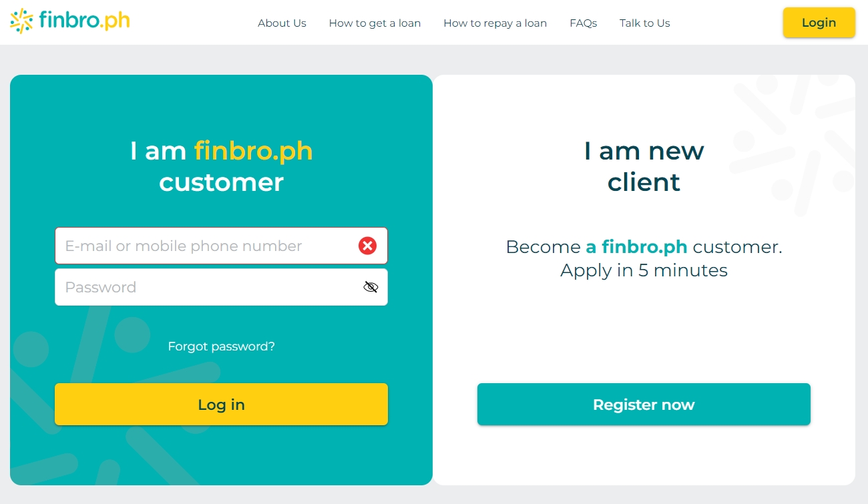Clear email field with red X icon

(x=367, y=246)
